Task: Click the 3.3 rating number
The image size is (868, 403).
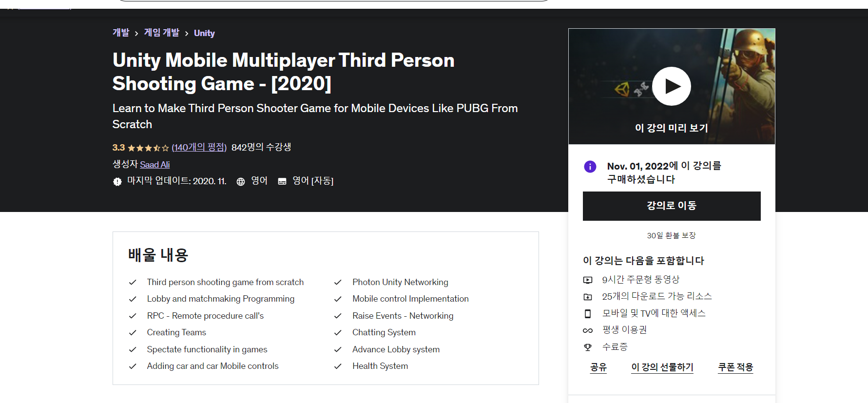Action: point(118,148)
